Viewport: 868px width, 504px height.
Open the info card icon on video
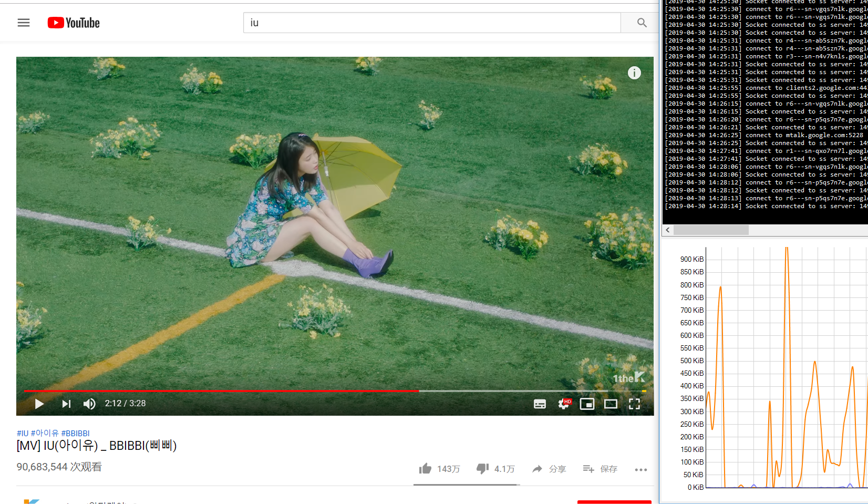634,73
